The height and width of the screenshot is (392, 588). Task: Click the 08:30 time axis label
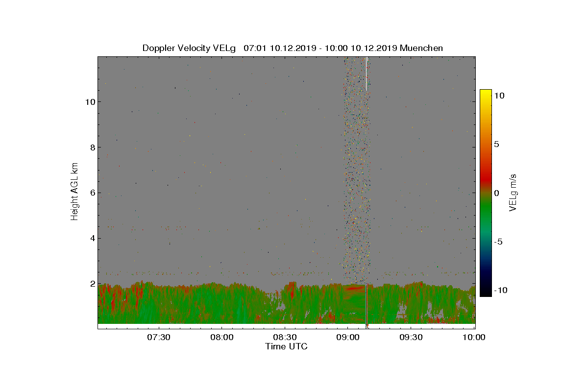284,338
